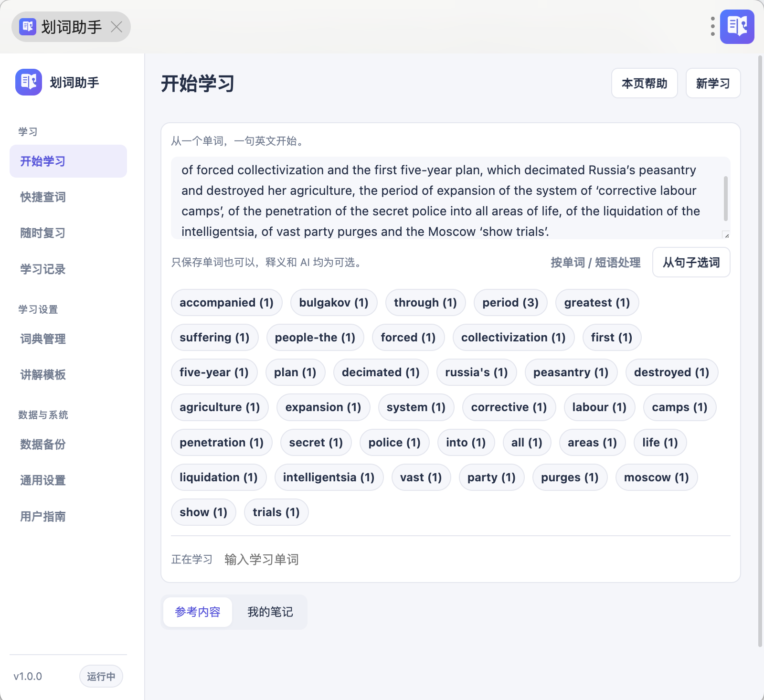Pick the purges (1) word chip
Image resolution: width=764 pixels, height=700 pixels.
pos(570,477)
